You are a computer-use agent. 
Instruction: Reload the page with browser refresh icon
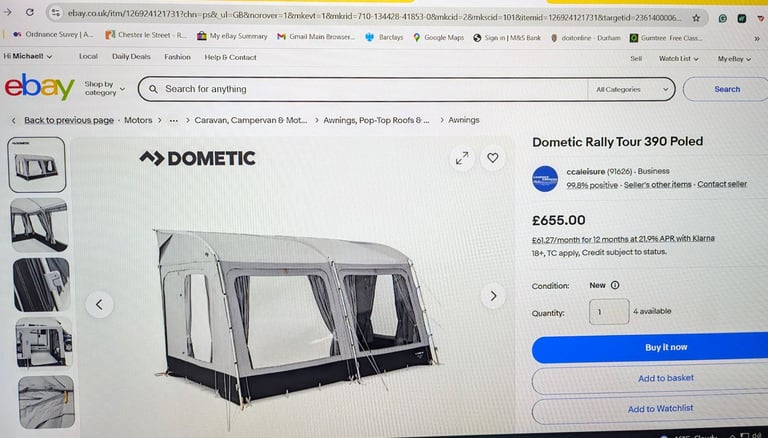(x=30, y=12)
